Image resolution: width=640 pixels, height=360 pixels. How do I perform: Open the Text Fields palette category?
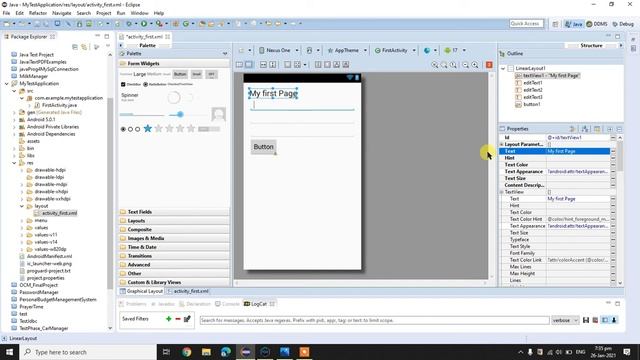pyautogui.click(x=174, y=212)
